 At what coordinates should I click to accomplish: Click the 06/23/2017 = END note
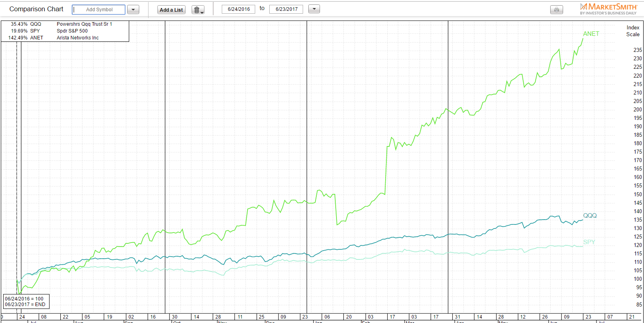25,304
